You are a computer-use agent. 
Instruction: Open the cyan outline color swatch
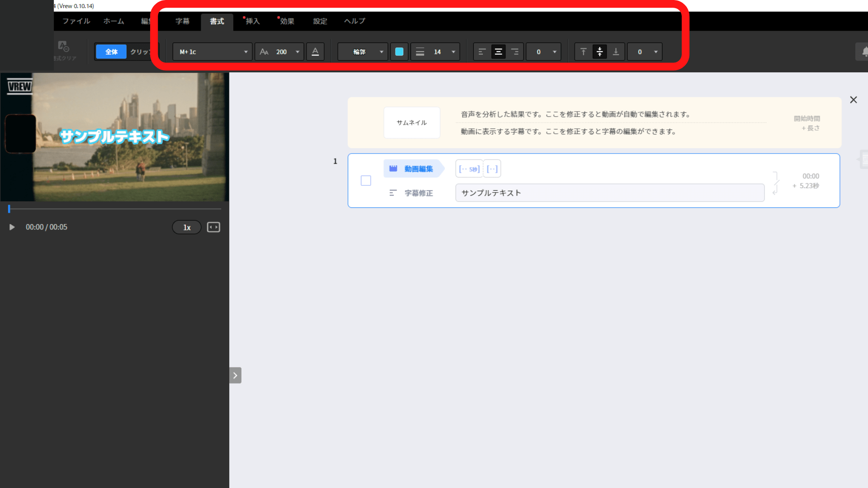tap(399, 52)
